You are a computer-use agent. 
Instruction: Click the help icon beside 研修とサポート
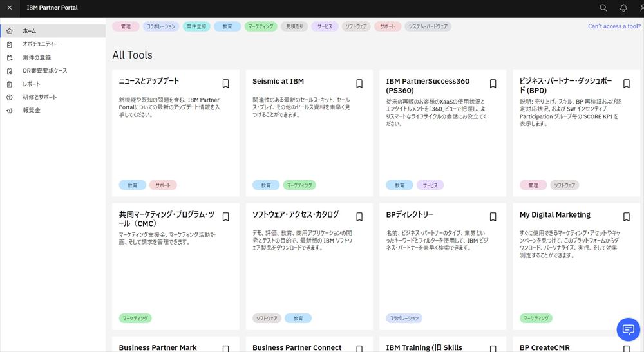10,97
